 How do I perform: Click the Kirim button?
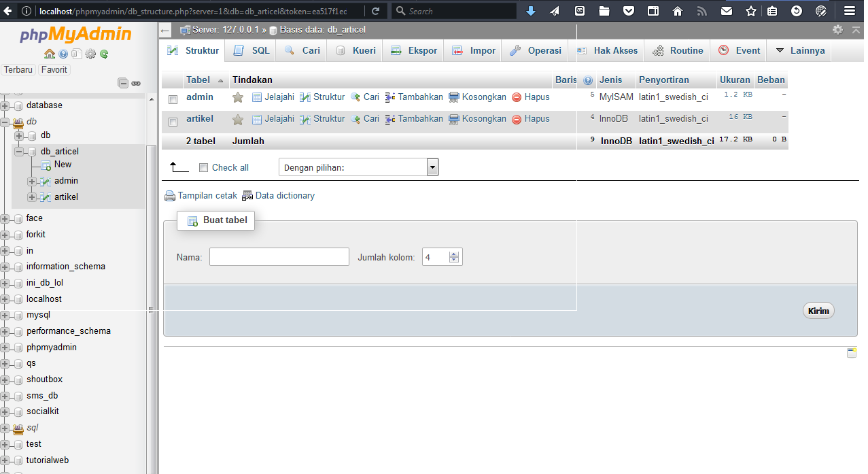click(818, 310)
